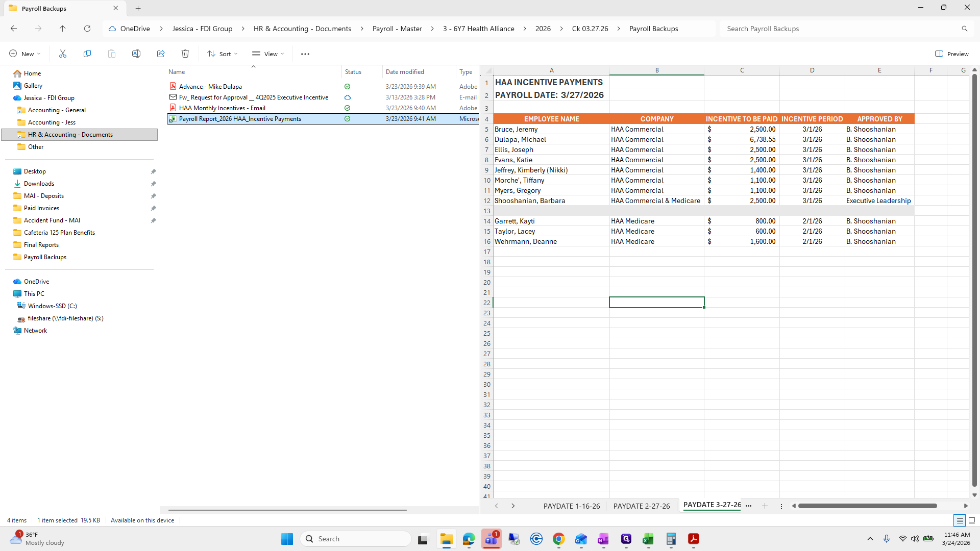
Task: Click the Cut icon in the toolbar
Action: [63, 54]
